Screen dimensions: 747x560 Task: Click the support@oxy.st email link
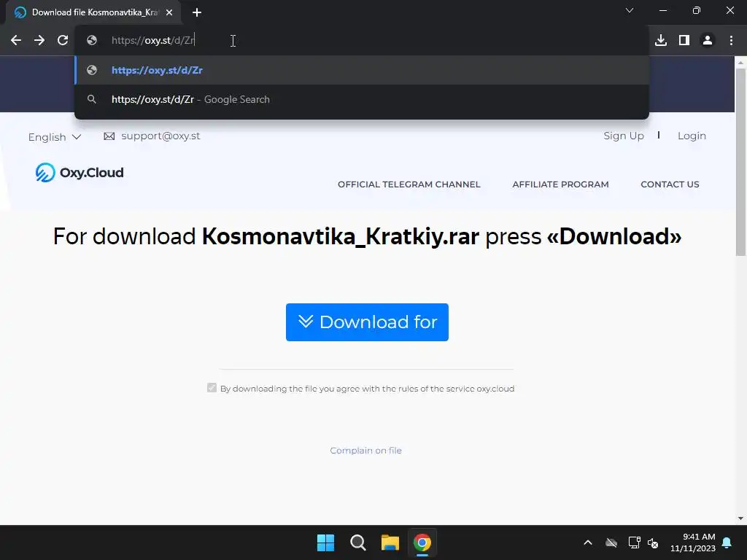point(160,136)
